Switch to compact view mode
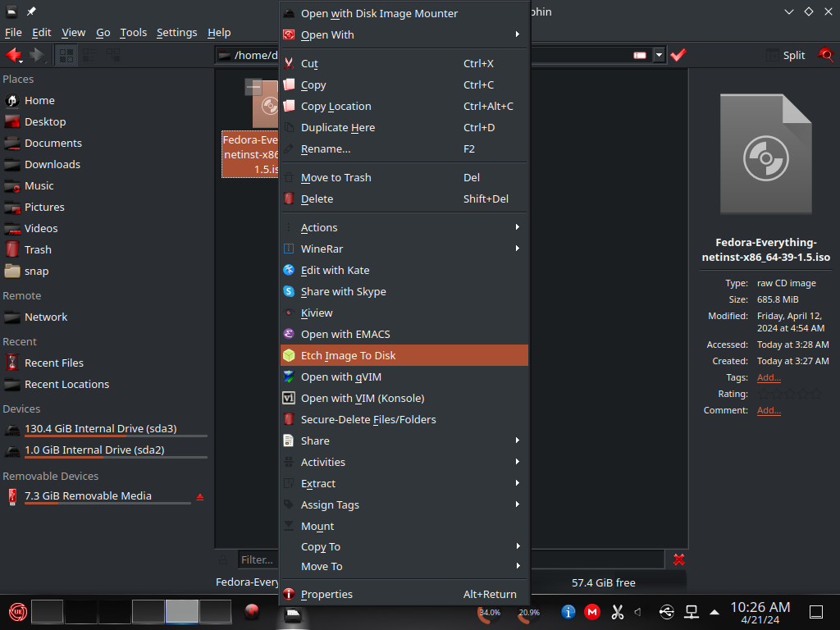Viewport: 840px width, 630px height. [89, 55]
